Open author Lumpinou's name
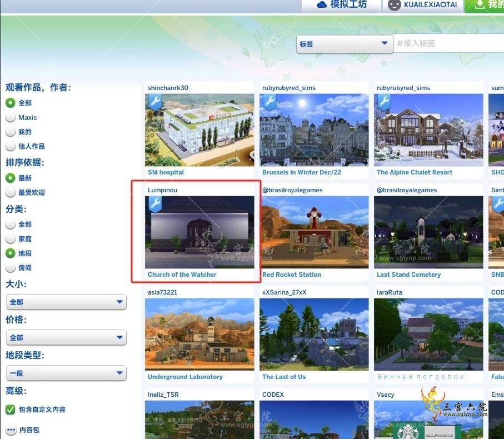 pos(162,190)
